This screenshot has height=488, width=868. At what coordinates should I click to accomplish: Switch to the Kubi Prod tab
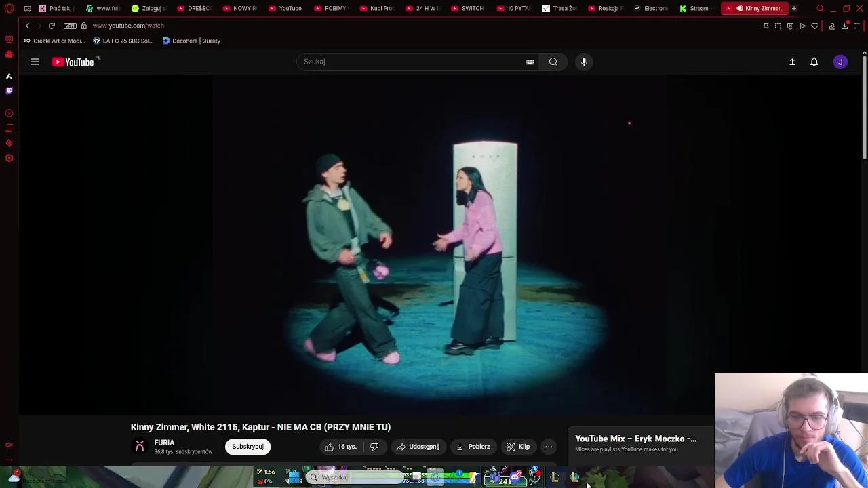[x=377, y=8]
